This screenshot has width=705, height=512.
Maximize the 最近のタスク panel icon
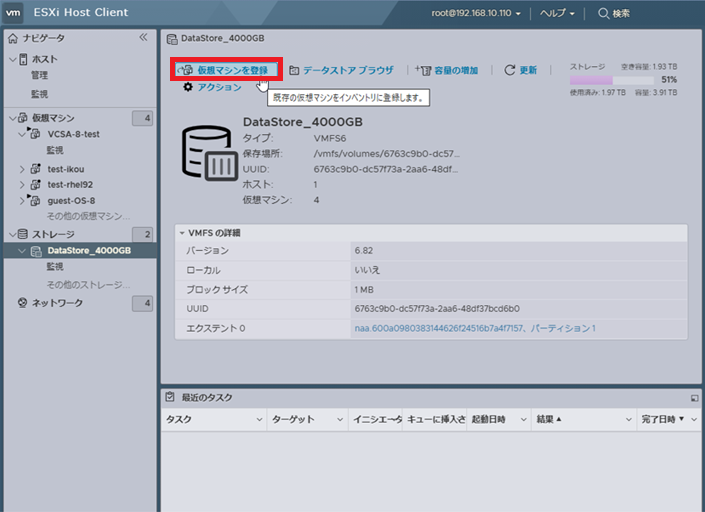point(694,398)
